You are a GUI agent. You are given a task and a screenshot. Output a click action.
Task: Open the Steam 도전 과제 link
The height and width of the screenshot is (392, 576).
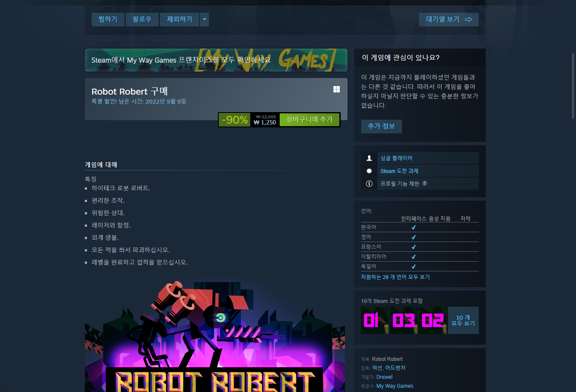(399, 171)
